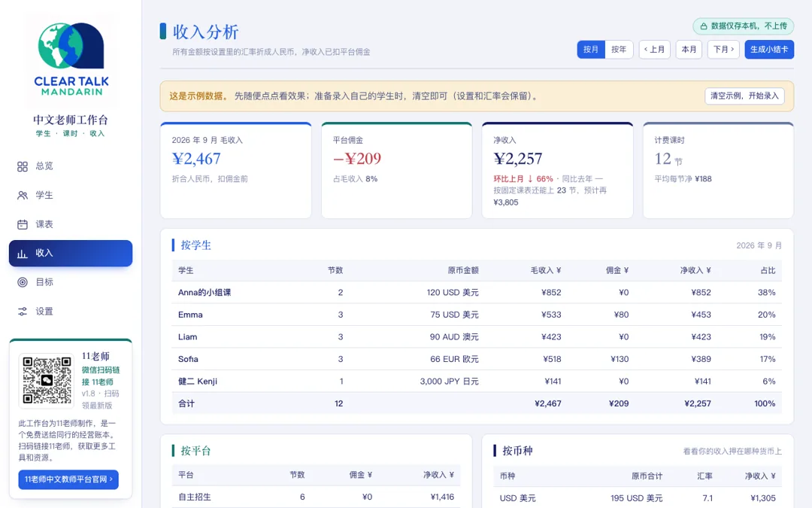Viewport: 812px width, 508px height.
Task: Open 目标 goals page
Action: (x=71, y=282)
